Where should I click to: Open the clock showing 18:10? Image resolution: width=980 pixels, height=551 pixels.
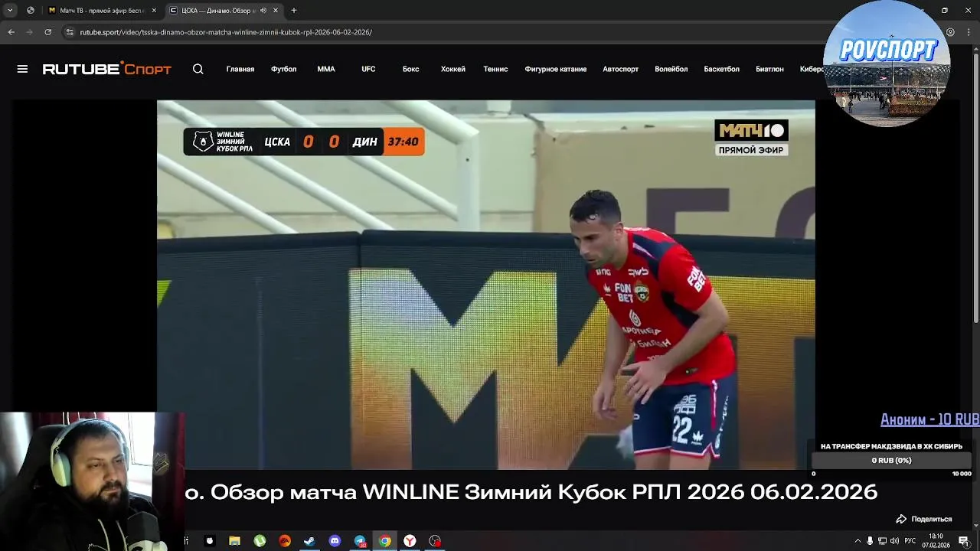coord(936,541)
